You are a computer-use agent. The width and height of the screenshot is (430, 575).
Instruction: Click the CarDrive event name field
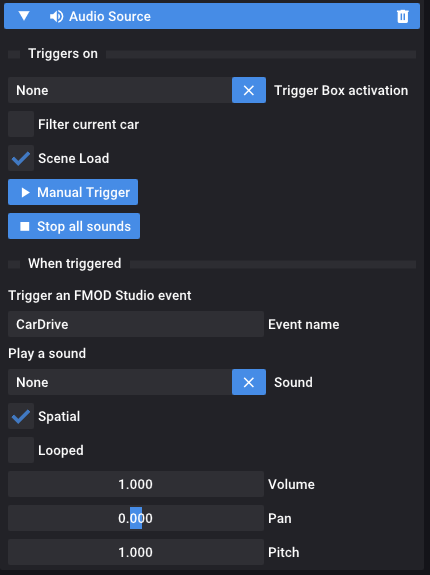pos(136,324)
